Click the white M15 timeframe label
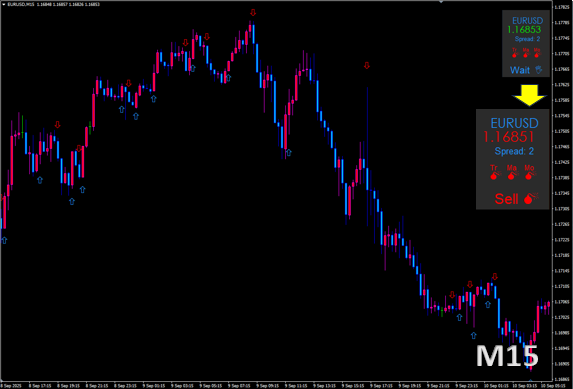The width and height of the screenshot is (573, 389). [x=507, y=355]
